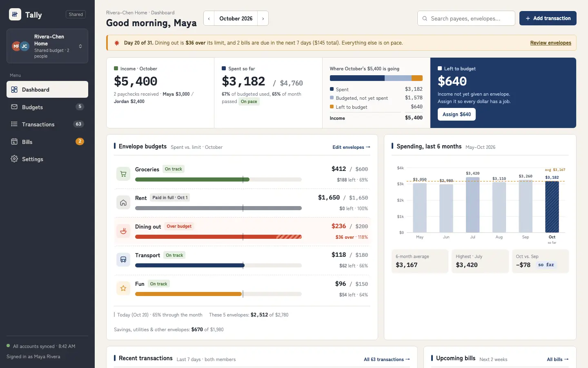588x368 pixels.
Task: Open the Review envelopes link
Action: tap(551, 43)
